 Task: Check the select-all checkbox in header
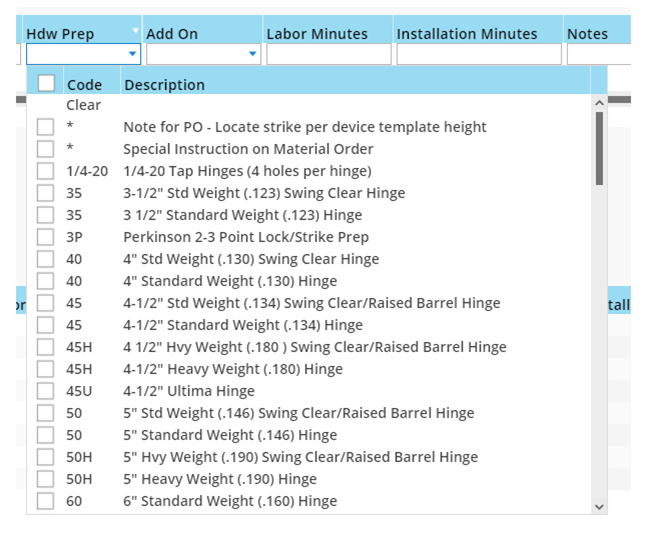46,84
